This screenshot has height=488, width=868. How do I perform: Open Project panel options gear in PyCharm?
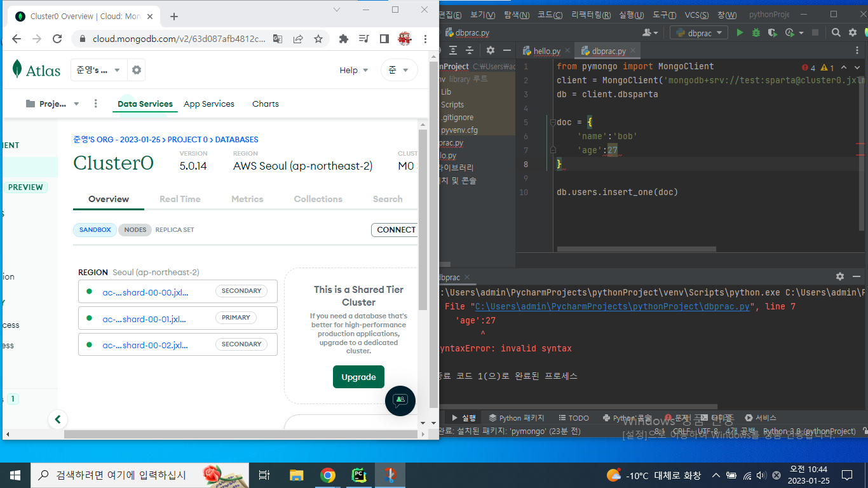pyautogui.click(x=490, y=51)
